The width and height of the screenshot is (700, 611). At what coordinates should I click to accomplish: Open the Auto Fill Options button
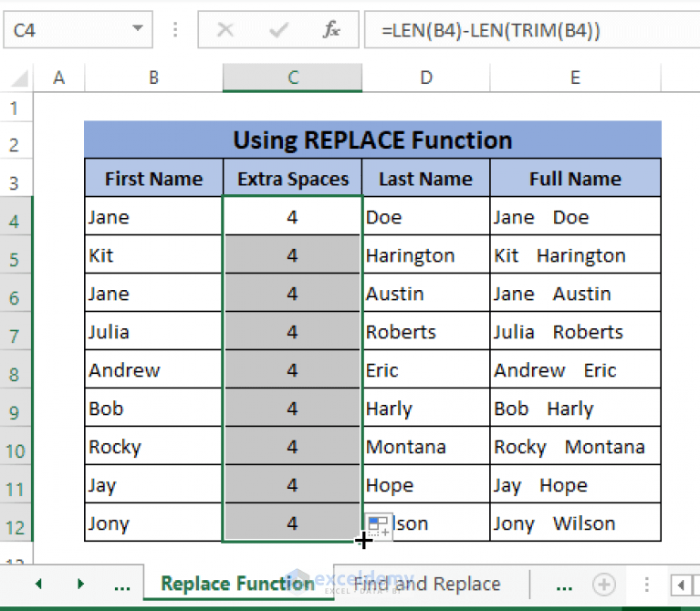click(379, 526)
